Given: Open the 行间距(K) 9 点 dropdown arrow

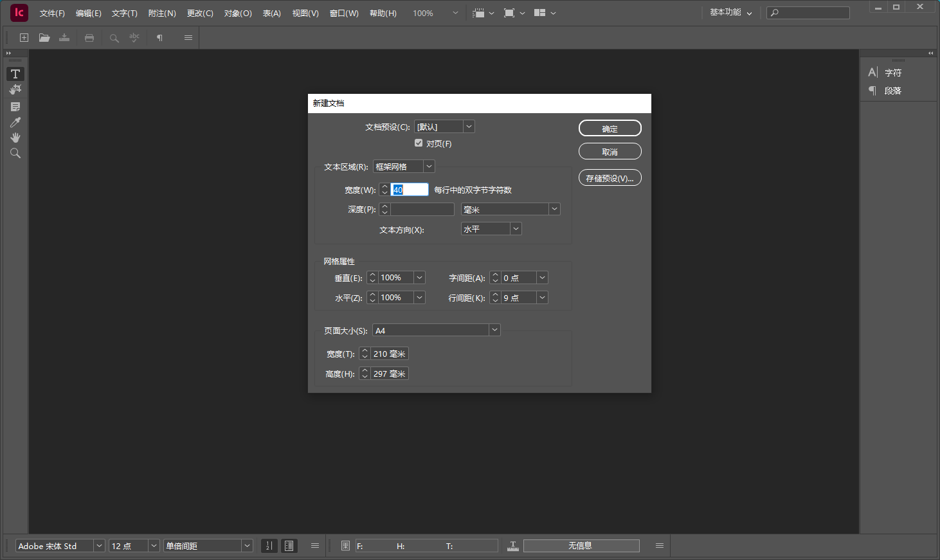Looking at the screenshot, I should pyautogui.click(x=542, y=298).
